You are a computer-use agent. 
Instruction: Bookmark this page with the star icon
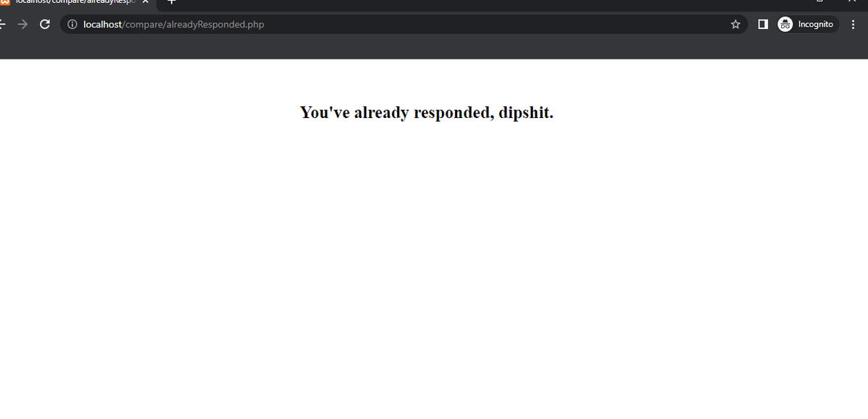point(736,25)
